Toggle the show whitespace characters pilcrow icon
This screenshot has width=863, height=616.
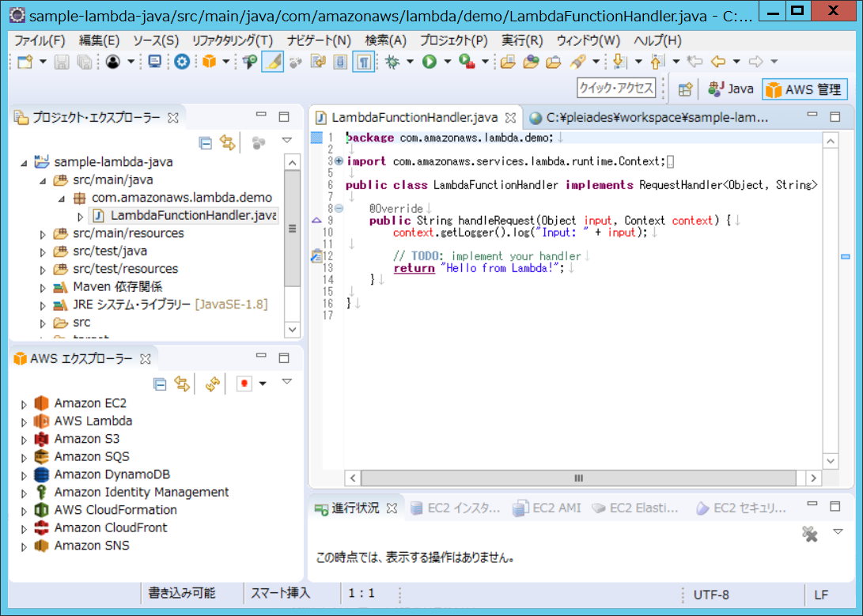click(x=364, y=62)
